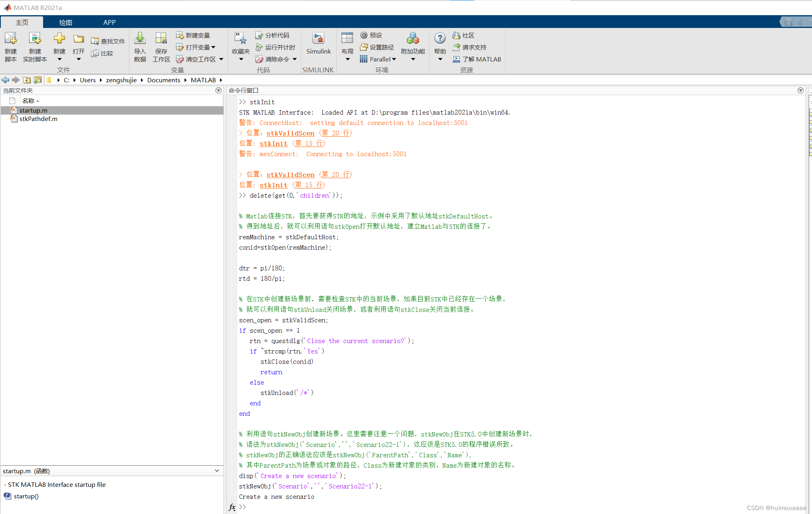
Task: Click the Help question mark icon
Action: point(440,38)
